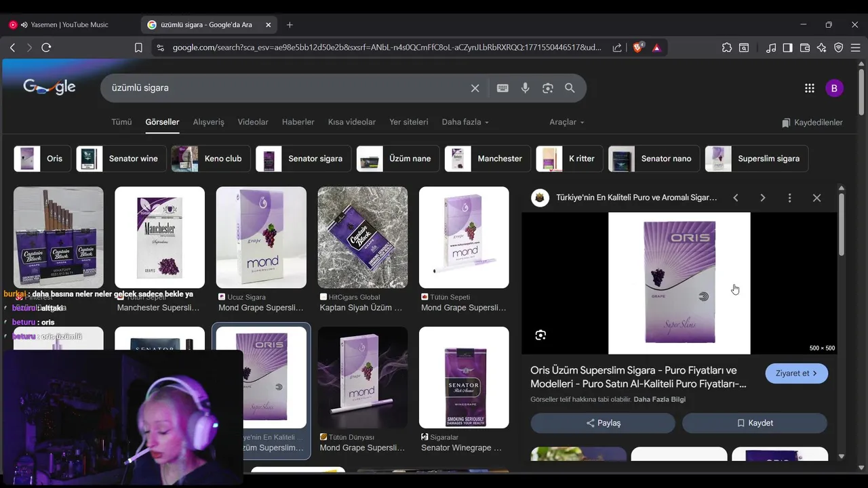The width and height of the screenshot is (868, 488).
Task: Open the Leo AI sparkle icon
Action: click(x=822, y=47)
